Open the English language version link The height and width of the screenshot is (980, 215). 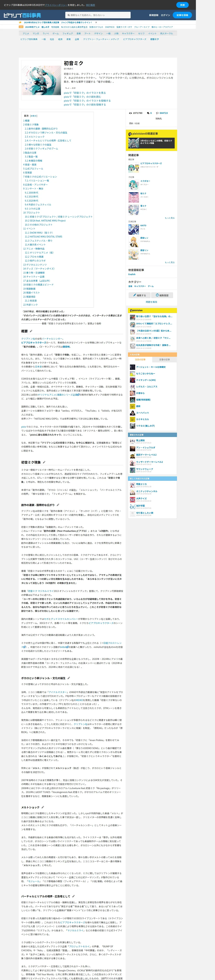tap(132, 274)
